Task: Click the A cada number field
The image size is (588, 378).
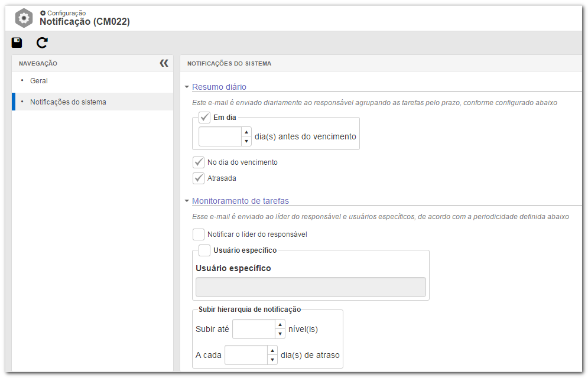Action: coord(246,355)
